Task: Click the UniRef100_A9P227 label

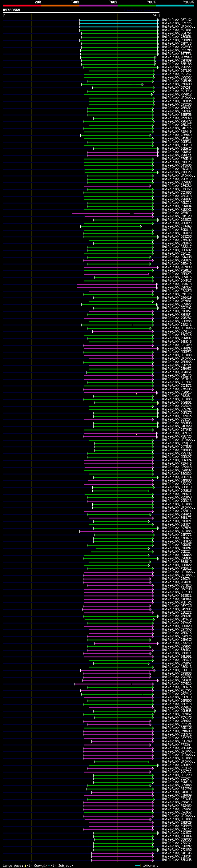Action: pyautogui.click(x=177, y=67)
